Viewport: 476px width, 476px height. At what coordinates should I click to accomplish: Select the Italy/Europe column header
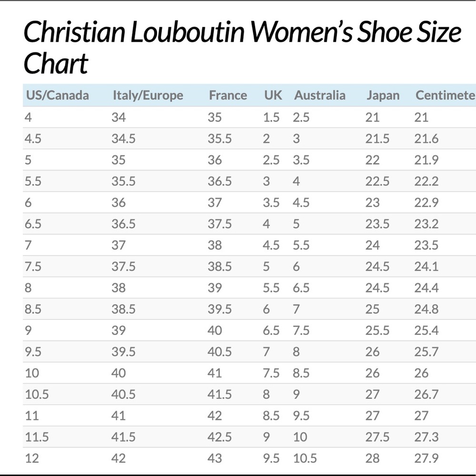[148, 95]
